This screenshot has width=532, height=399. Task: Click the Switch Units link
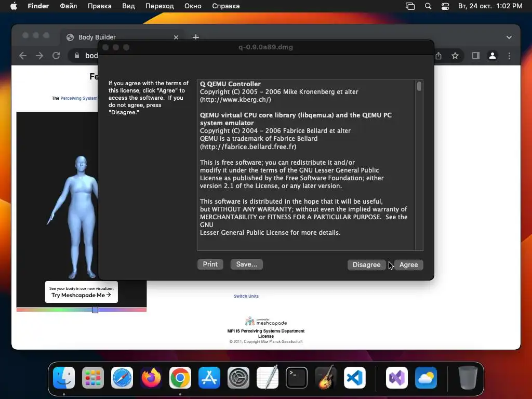(x=246, y=296)
